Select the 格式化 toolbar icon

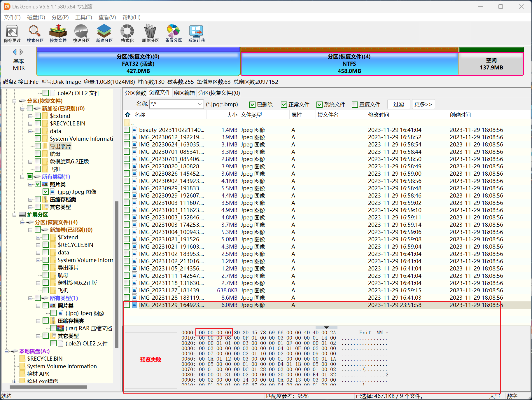tap(127, 33)
